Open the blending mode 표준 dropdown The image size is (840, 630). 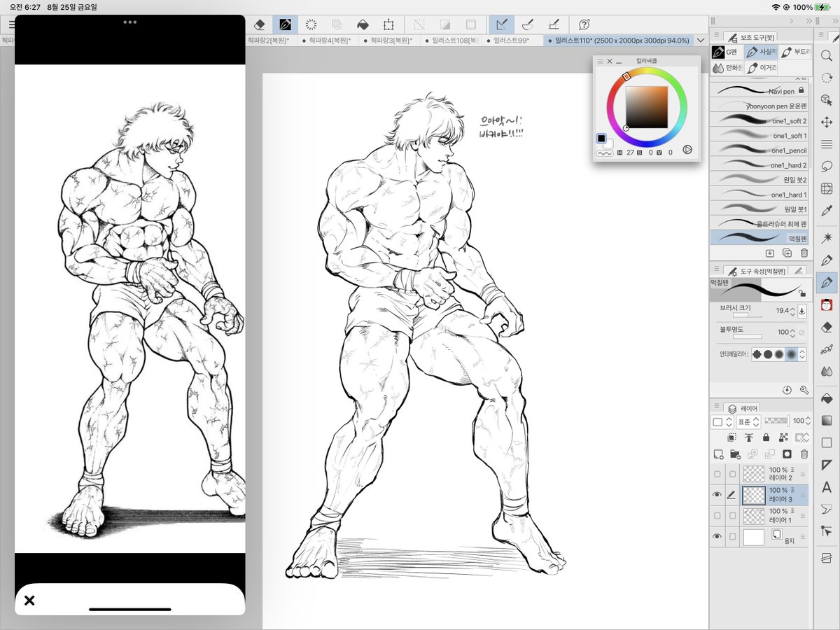click(x=748, y=421)
